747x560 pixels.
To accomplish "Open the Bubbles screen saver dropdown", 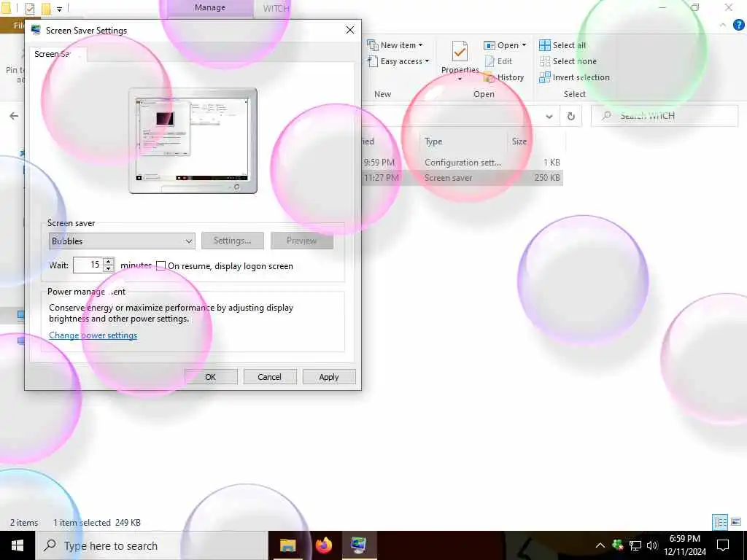I will tap(122, 241).
